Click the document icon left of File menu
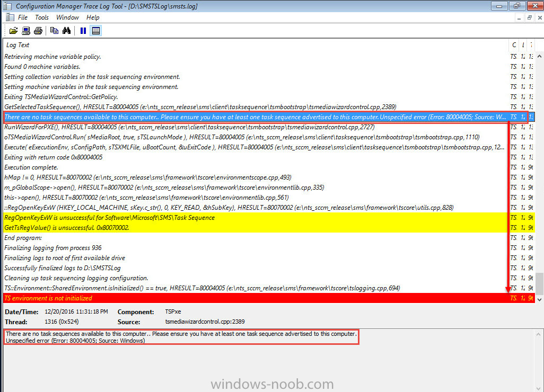This screenshot has height=392, width=544. click(10, 17)
